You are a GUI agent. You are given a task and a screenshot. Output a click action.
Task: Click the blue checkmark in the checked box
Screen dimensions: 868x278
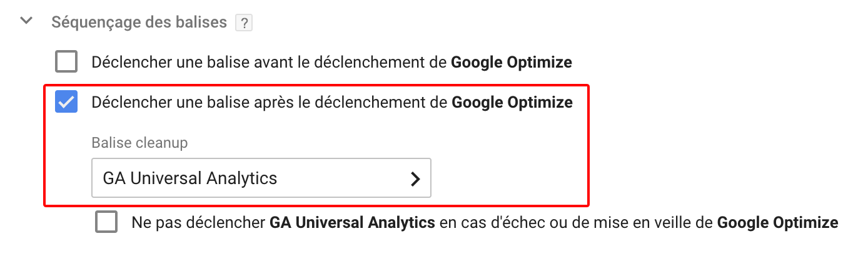click(x=66, y=102)
